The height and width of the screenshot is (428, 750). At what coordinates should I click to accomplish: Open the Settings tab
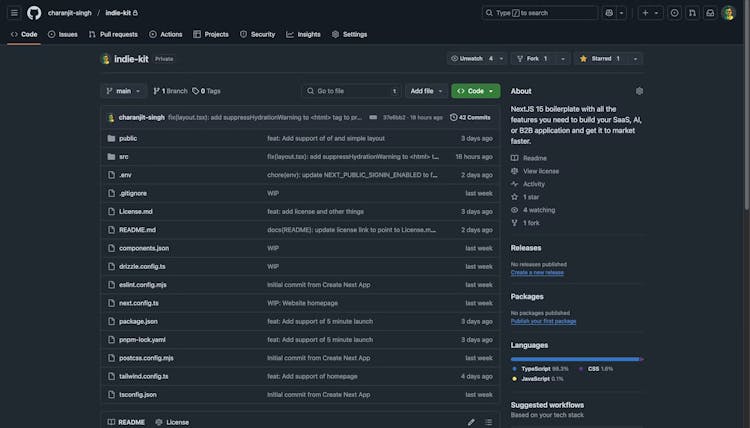pyautogui.click(x=350, y=34)
